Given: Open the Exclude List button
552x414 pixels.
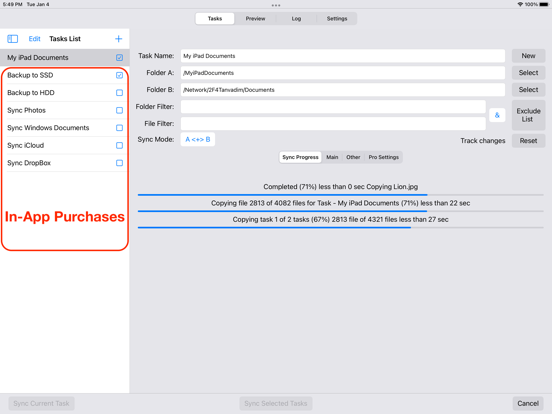Looking at the screenshot, I should click(528, 115).
